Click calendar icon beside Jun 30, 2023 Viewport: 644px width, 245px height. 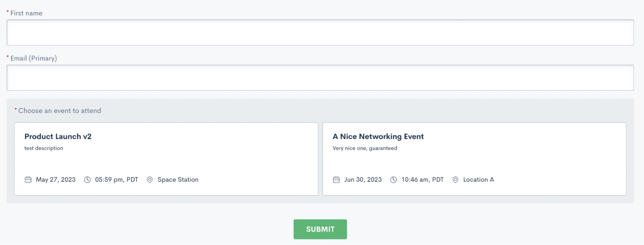click(x=336, y=180)
